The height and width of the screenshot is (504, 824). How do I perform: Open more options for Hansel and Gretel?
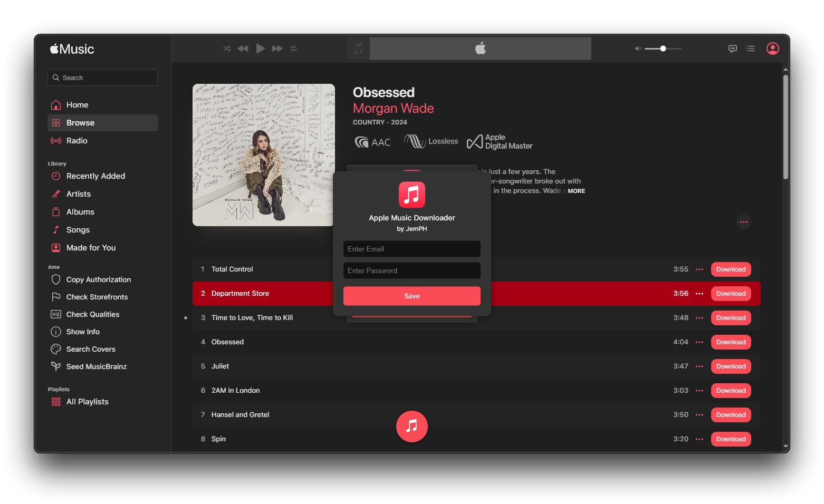click(700, 415)
